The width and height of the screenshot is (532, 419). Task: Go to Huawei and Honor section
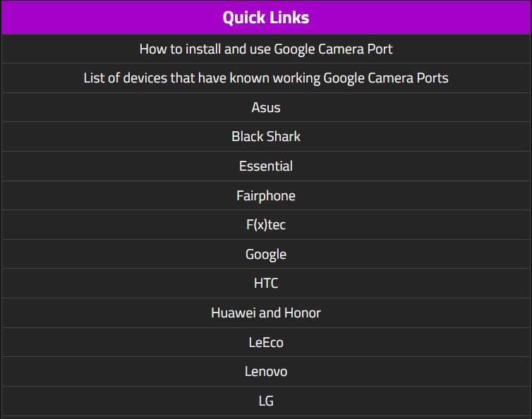coord(266,312)
